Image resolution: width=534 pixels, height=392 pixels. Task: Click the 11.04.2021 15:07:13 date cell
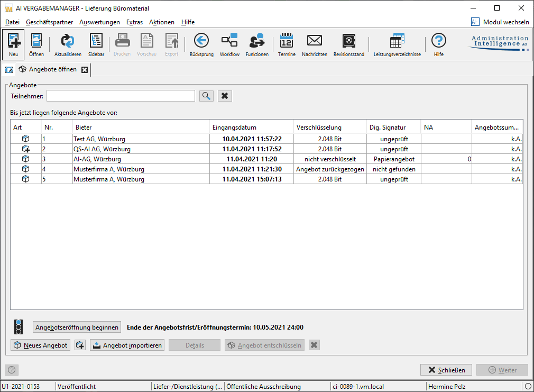[252, 179]
